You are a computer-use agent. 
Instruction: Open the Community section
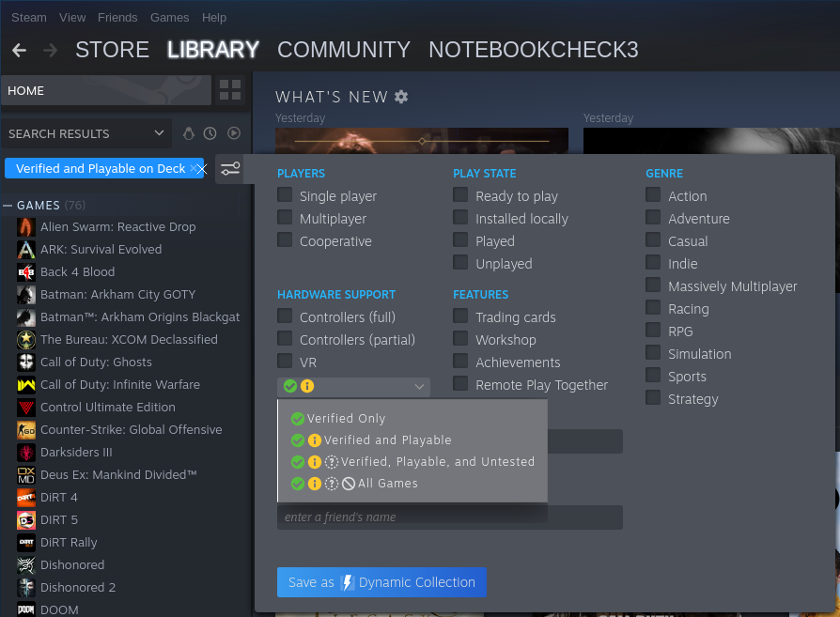click(x=344, y=50)
